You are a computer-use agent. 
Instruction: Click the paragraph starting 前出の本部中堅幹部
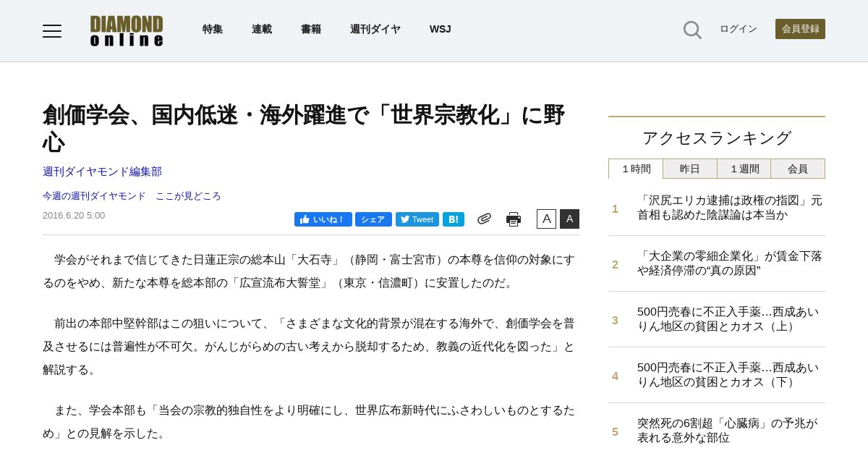(309, 347)
